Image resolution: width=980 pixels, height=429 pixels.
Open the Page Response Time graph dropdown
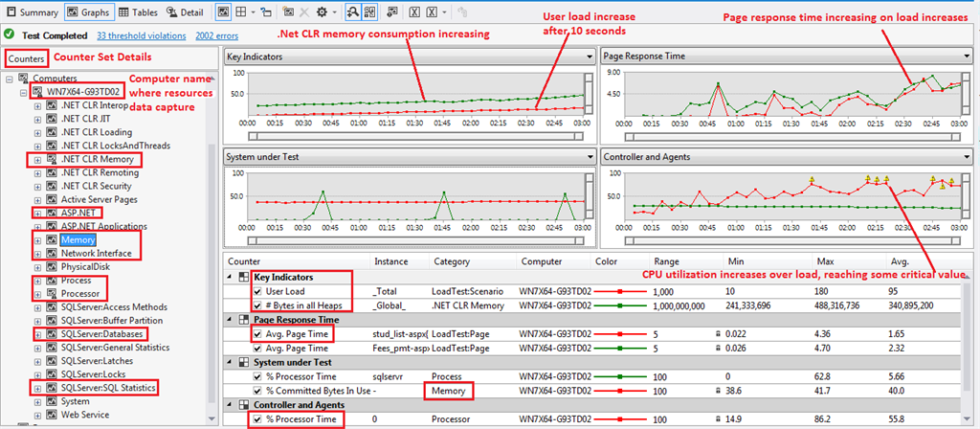965,57
